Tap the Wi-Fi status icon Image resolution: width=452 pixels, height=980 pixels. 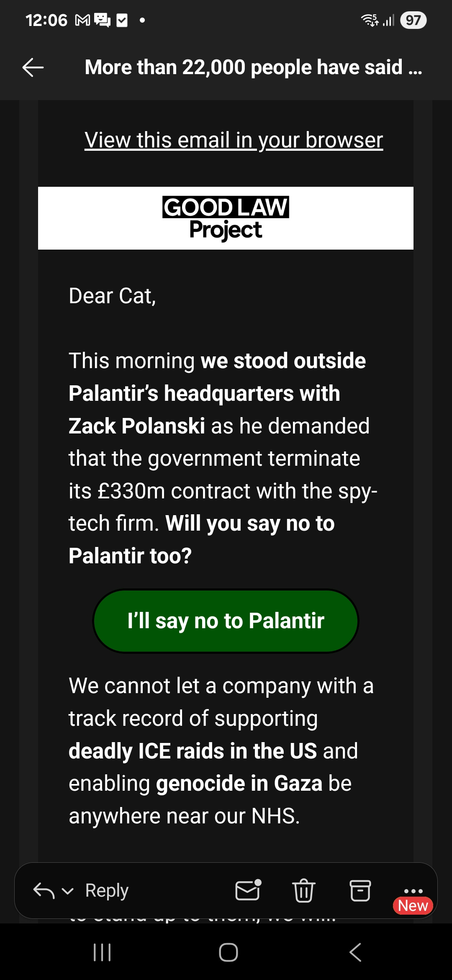coord(370,20)
